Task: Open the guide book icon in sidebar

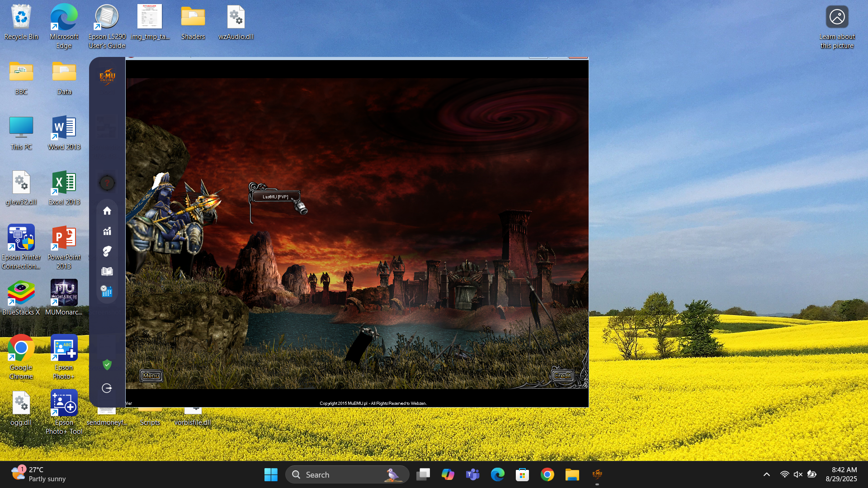Action: (x=107, y=271)
